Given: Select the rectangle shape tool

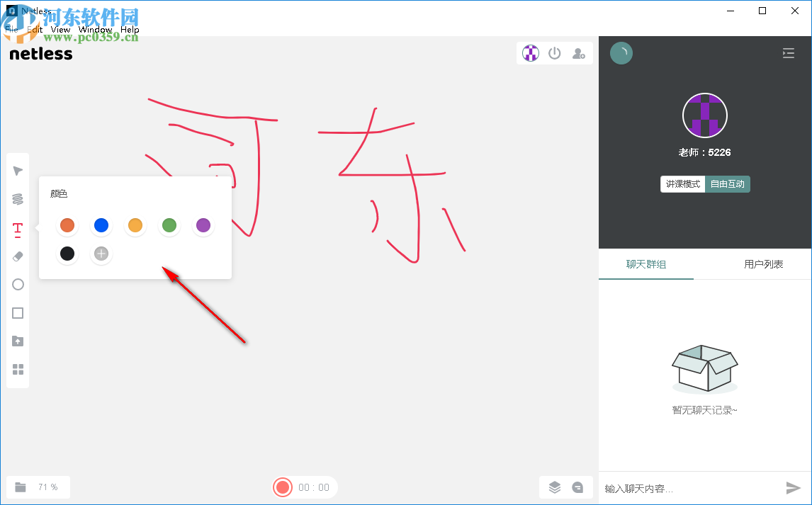Looking at the screenshot, I should pos(18,312).
